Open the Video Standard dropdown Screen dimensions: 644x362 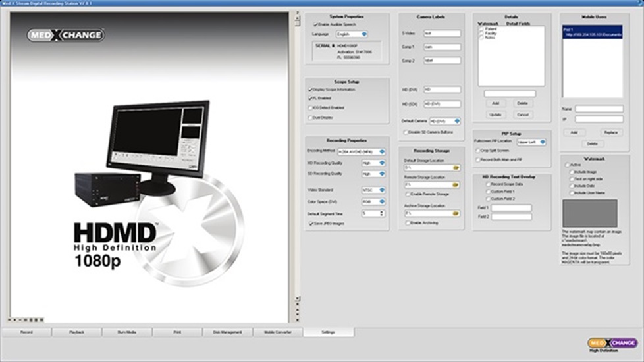click(373, 190)
